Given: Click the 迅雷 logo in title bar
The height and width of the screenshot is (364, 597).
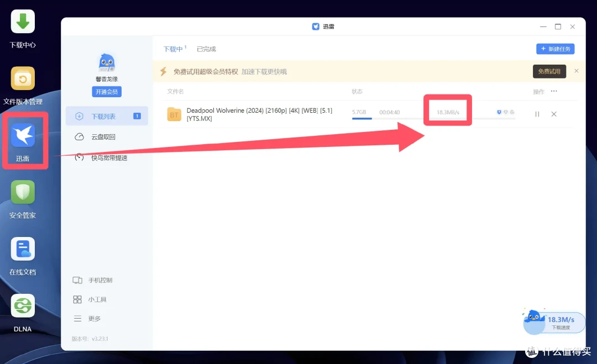Looking at the screenshot, I should [x=316, y=27].
